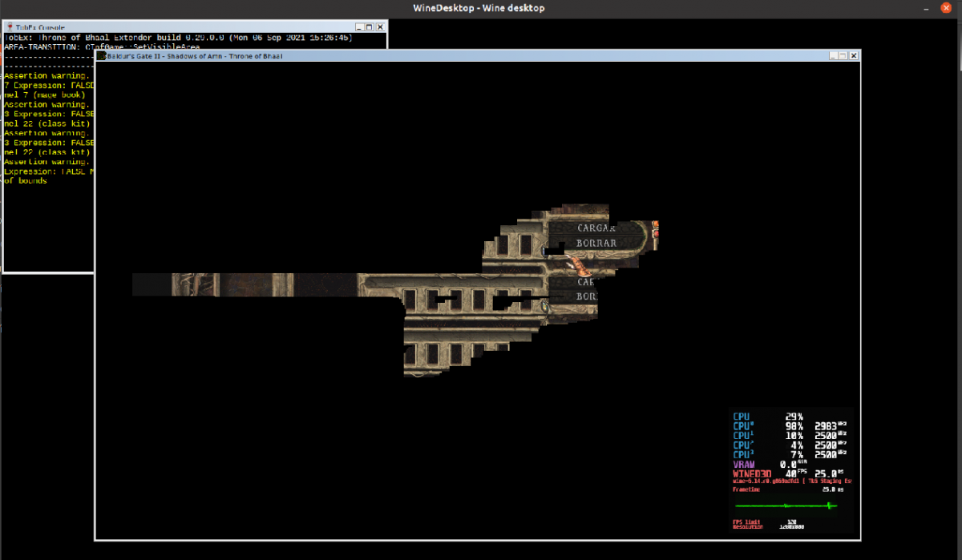Select the 'AREA-TRANSITION' console line
962x560 pixels.
point(101,47)
